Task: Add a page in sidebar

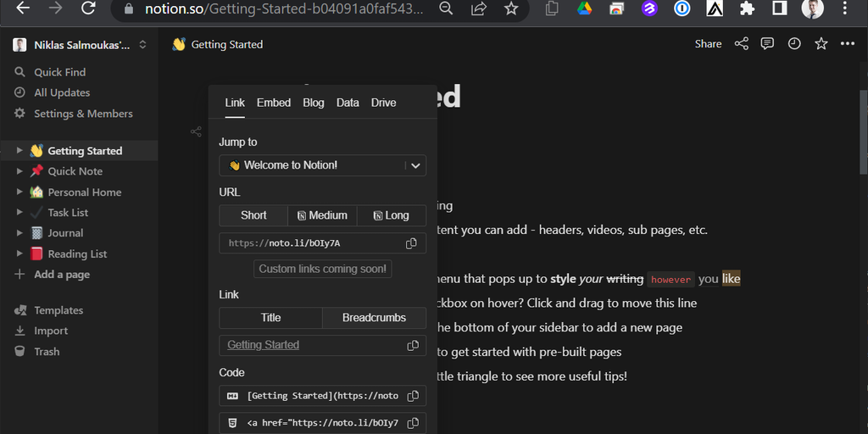Action: (61, 275)
